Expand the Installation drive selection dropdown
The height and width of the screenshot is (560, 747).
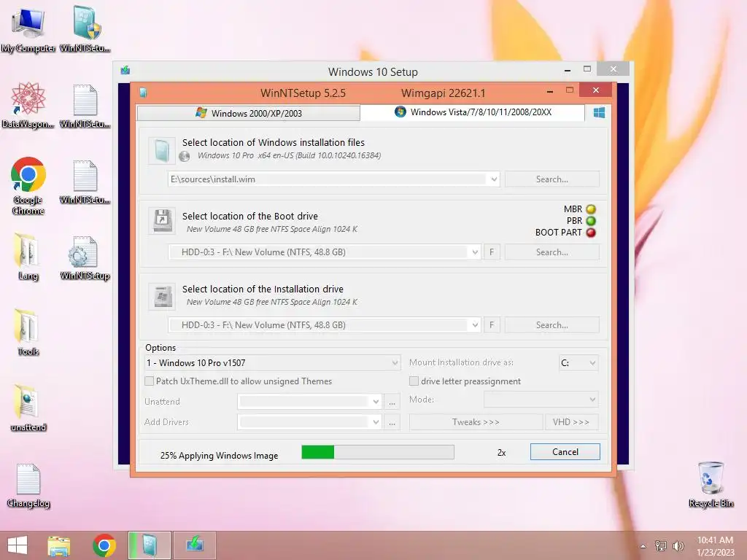point(474,325)
